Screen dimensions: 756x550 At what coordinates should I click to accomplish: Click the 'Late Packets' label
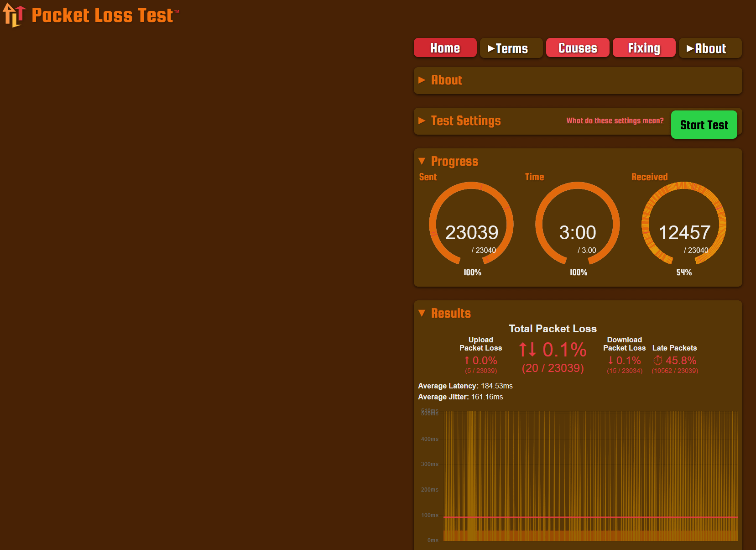(x=674, y=348)
